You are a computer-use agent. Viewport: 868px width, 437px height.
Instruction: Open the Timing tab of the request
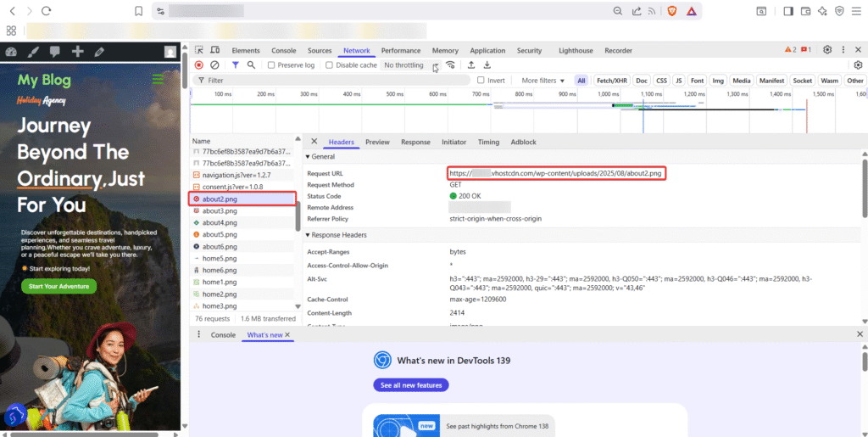(x=488, y=143)
